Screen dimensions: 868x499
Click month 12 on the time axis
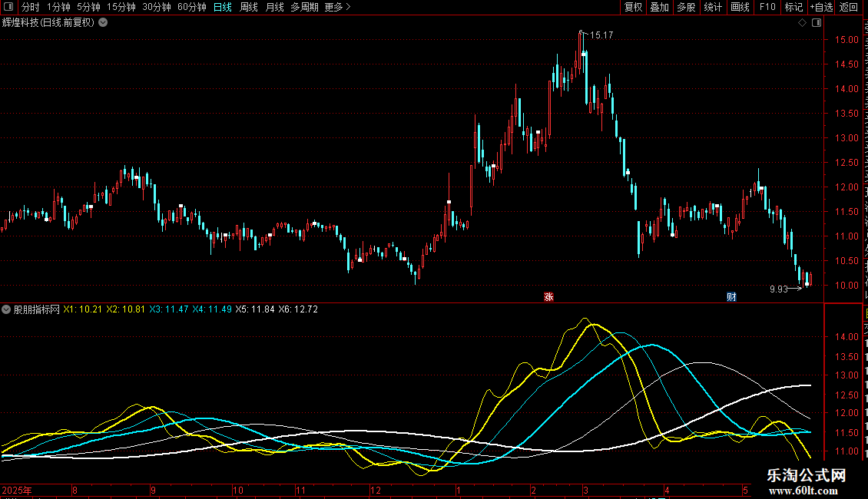click(x=376, y=490)
